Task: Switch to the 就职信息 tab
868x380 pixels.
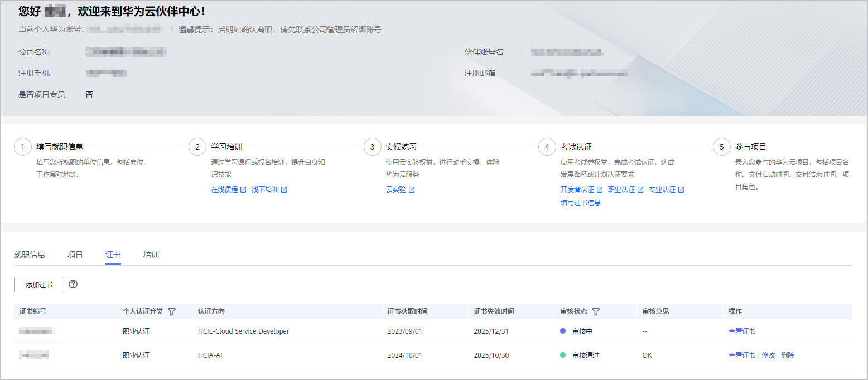Action: [x=30, y=254]
